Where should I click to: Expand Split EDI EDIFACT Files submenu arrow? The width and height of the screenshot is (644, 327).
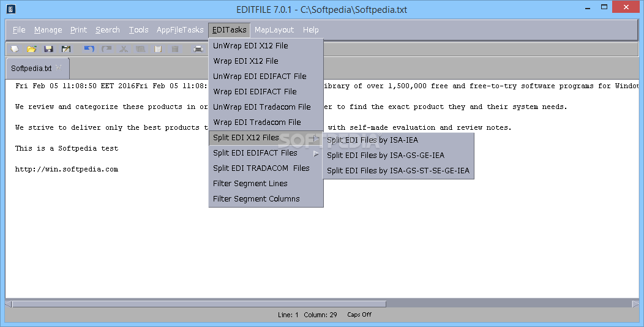316,154
